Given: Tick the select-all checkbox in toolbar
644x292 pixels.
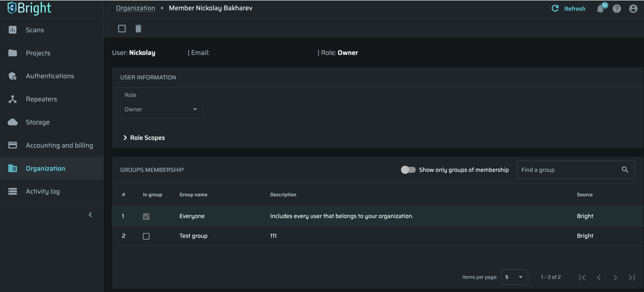Looking at the screenshot, I should (x=122, y=29).
